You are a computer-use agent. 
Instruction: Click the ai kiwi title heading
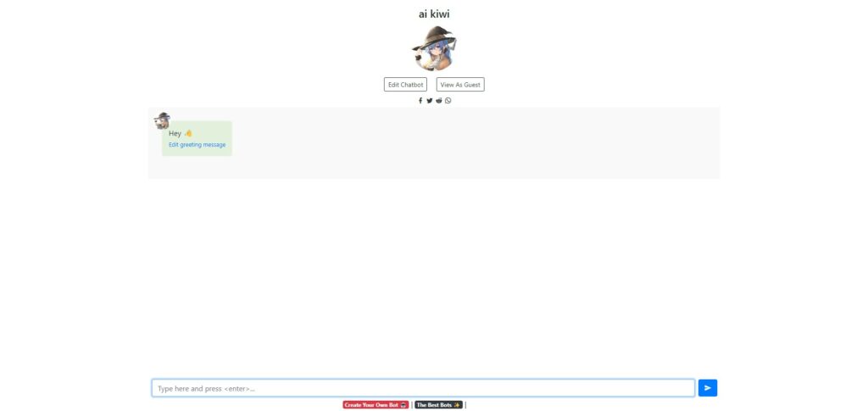tap(434, 14)
